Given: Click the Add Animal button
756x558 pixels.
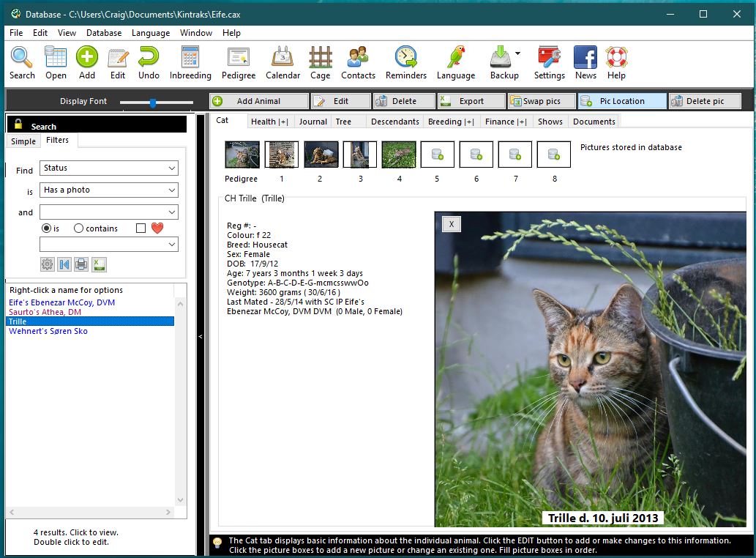Looking at the screenshot, I should [x=259, y=101].
